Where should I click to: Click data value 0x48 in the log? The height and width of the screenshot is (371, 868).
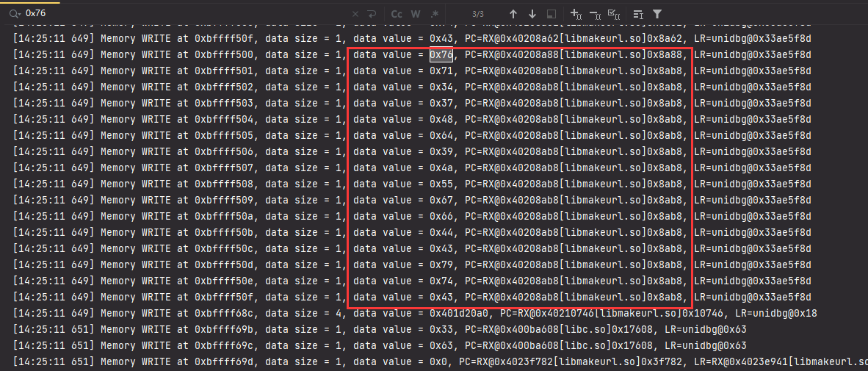click(x=441, y=119)
